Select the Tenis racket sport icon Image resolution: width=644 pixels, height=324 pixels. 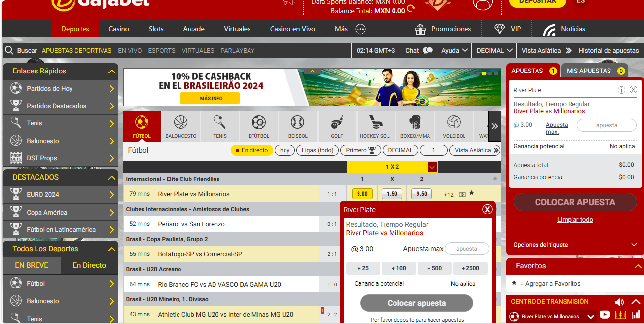tap(220, 126)
